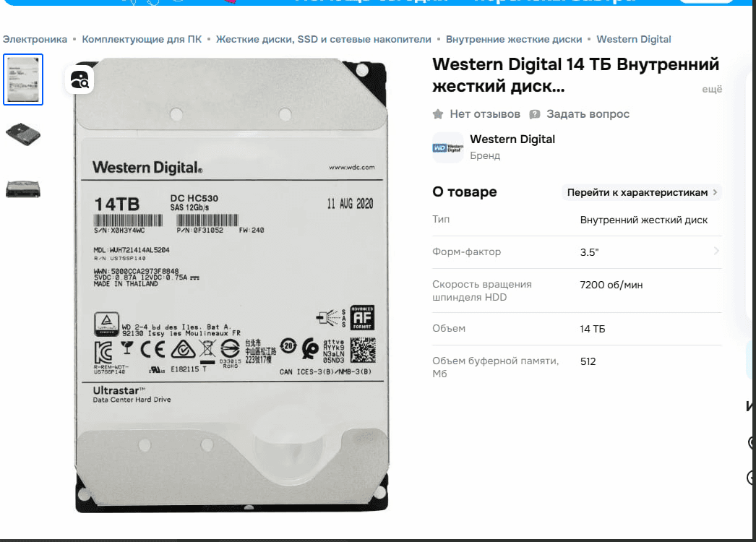The width and height of the screenshot is (756, 542).
Task: Click the Задать вопрос link
Action: coord(588,114)
